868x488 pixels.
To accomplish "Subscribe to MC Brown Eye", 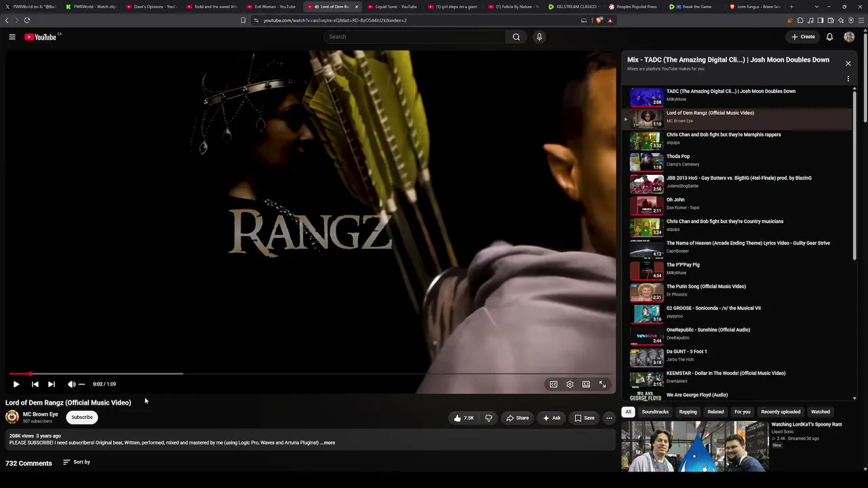I will tap(82, 418).
